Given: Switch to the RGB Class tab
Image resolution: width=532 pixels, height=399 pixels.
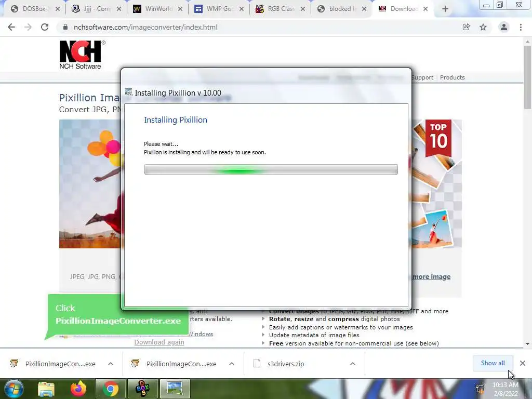Looking at the screenshot, I should [x=281, y=9].
